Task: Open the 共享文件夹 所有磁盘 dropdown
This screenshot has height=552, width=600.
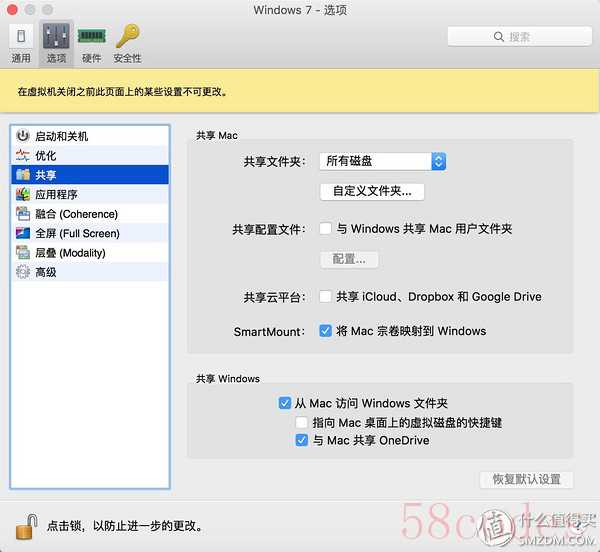Action: 383,161
